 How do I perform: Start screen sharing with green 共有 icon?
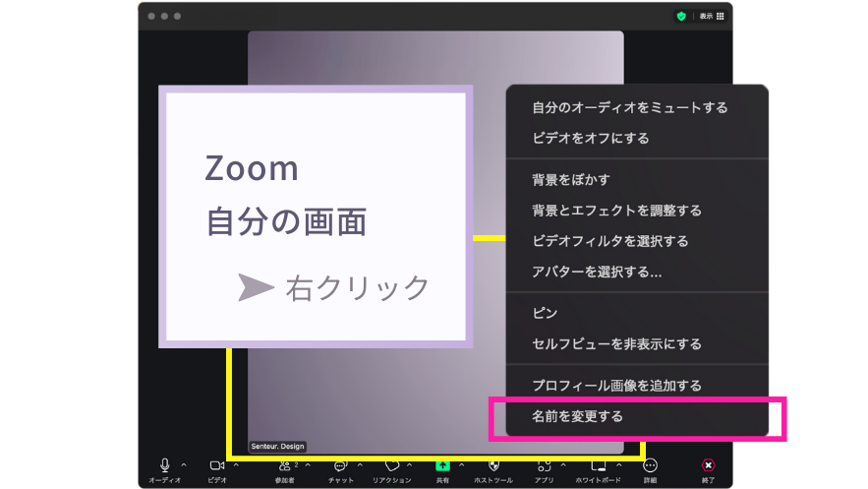[x=442, y=465]
